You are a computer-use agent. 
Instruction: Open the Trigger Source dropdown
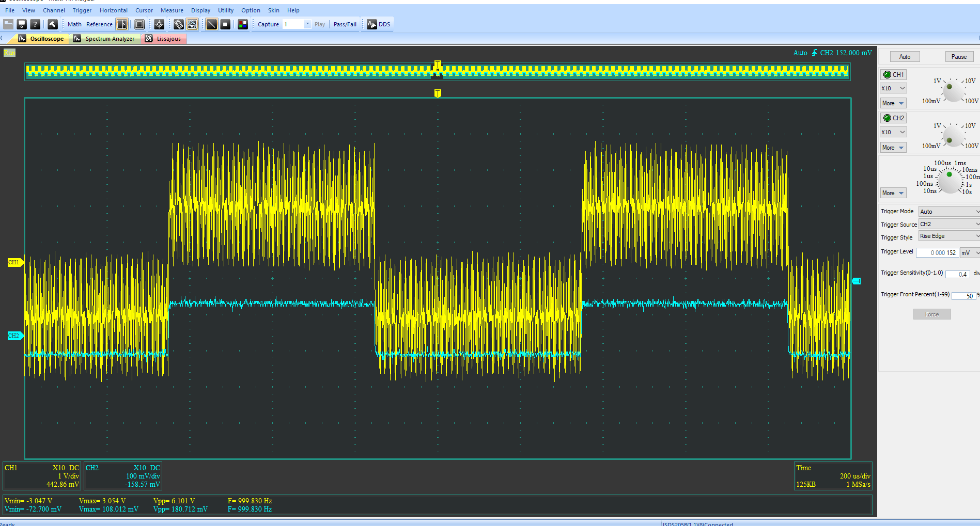tap(949, 224)
